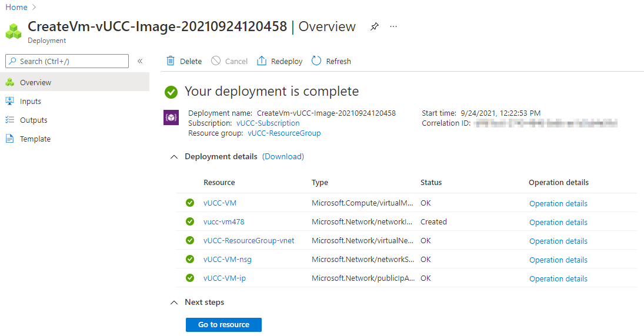This screenshot has width=644, height=336.
Task: View Operation details for vUCC-VM-nsg
Action: (x=558, y=260)
